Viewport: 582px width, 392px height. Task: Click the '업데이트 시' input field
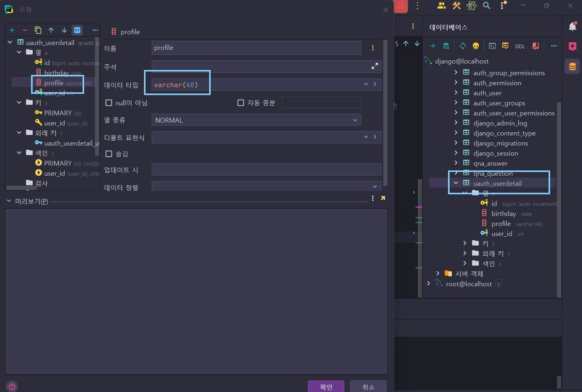click(x=266, y=170)
